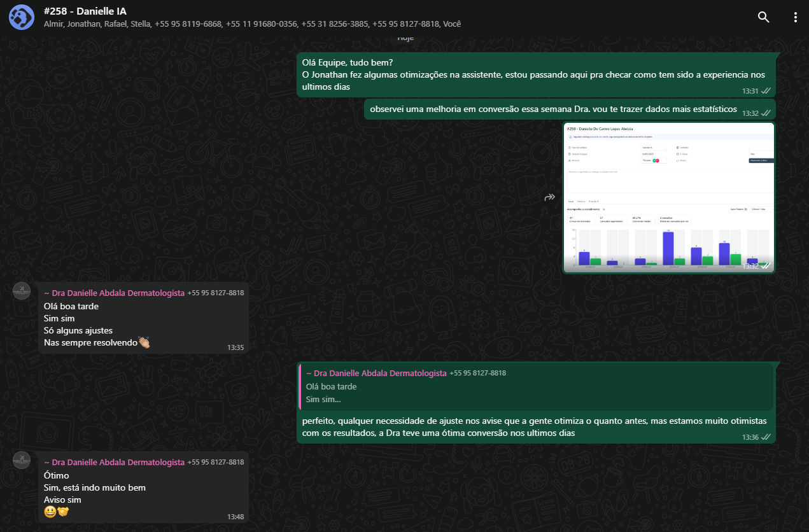
Task: Forward the shared dashboard image
Action: [550, 197]
